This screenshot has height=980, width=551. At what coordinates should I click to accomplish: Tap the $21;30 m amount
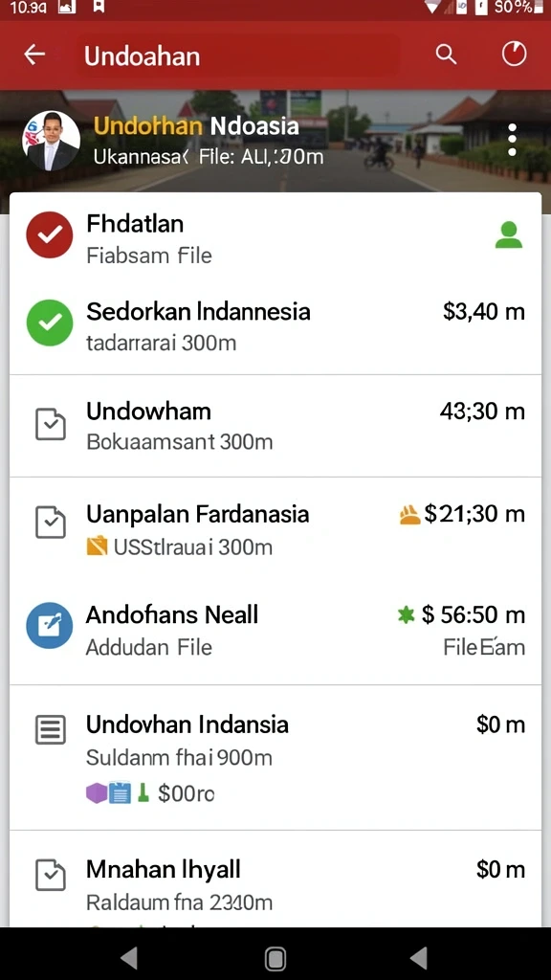pos(474,514)
